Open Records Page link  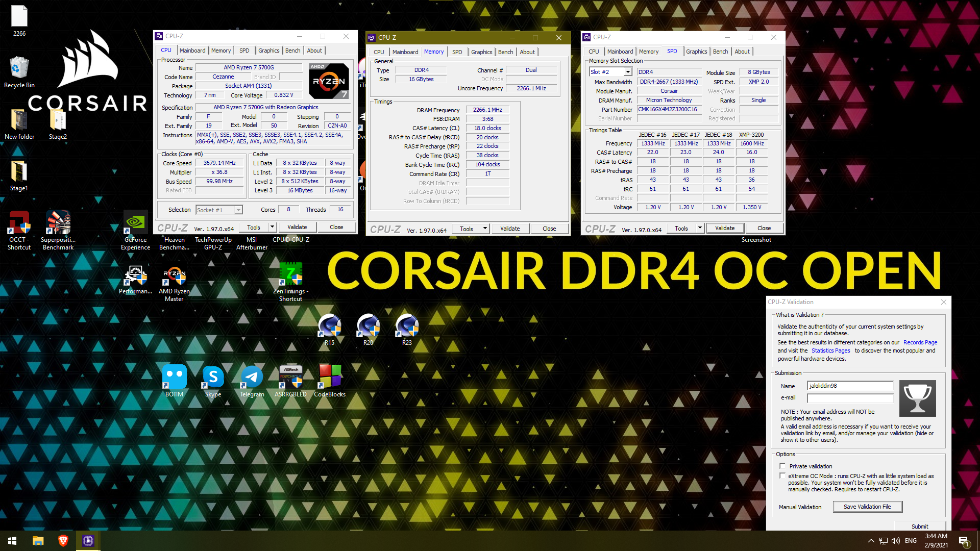click(x=920, y=342)
